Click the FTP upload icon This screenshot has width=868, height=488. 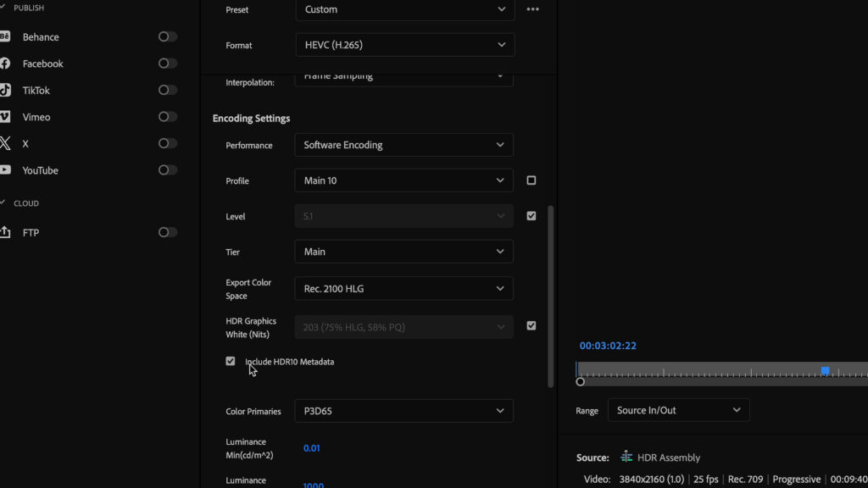click(x=5, y=232)
